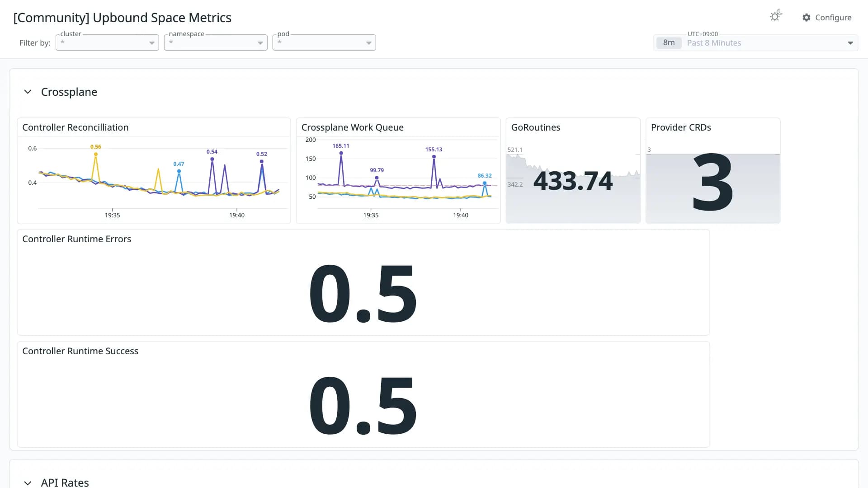Click the Crossplane Work Queue widget title
868x488 pixels.
(353, 127)
